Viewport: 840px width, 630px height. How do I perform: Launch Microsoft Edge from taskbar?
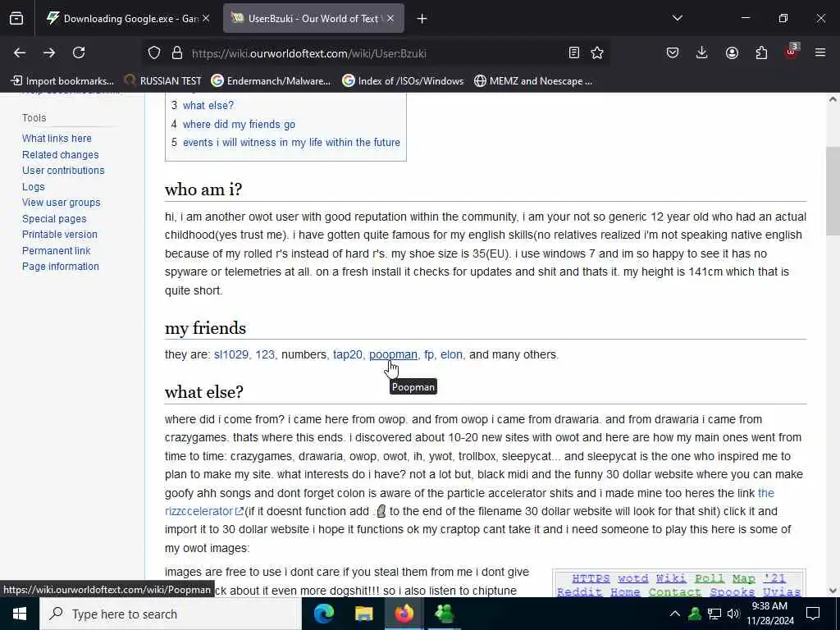click(x=323, y=614)
